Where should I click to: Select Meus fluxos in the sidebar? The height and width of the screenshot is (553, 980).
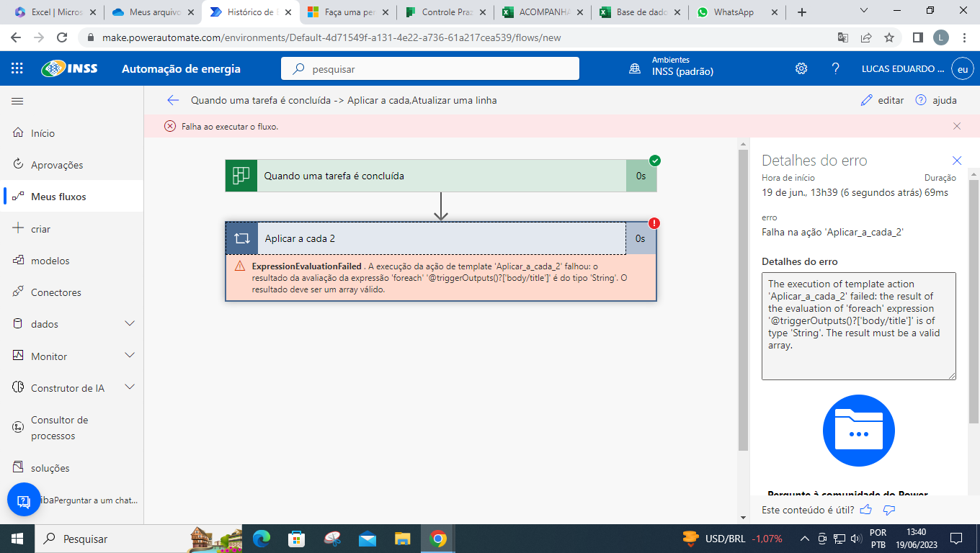click(71, 197)
